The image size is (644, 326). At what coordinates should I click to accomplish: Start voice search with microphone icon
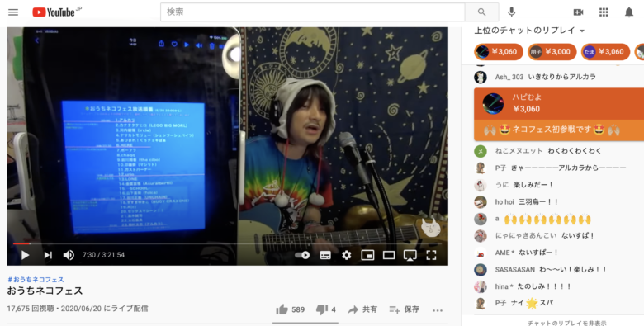[511, 12]
